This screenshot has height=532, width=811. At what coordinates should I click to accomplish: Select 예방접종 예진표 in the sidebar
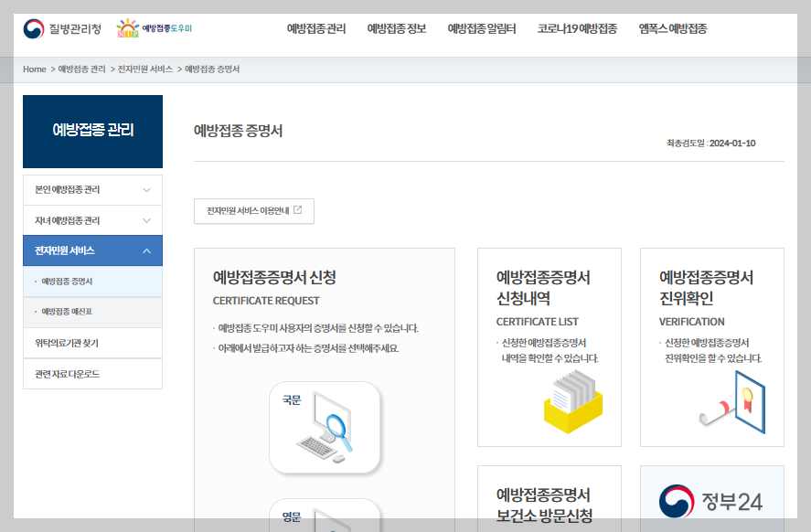pos(91,313)
